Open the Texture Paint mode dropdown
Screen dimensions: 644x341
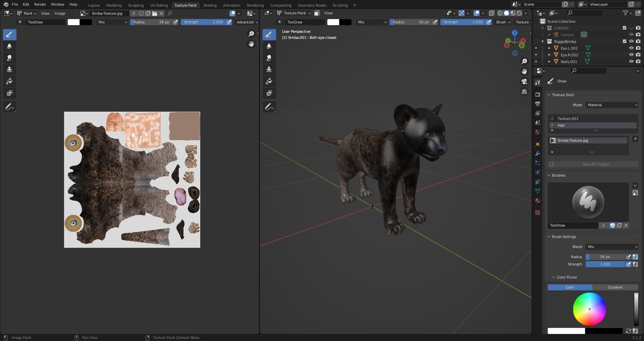[294, 13]
